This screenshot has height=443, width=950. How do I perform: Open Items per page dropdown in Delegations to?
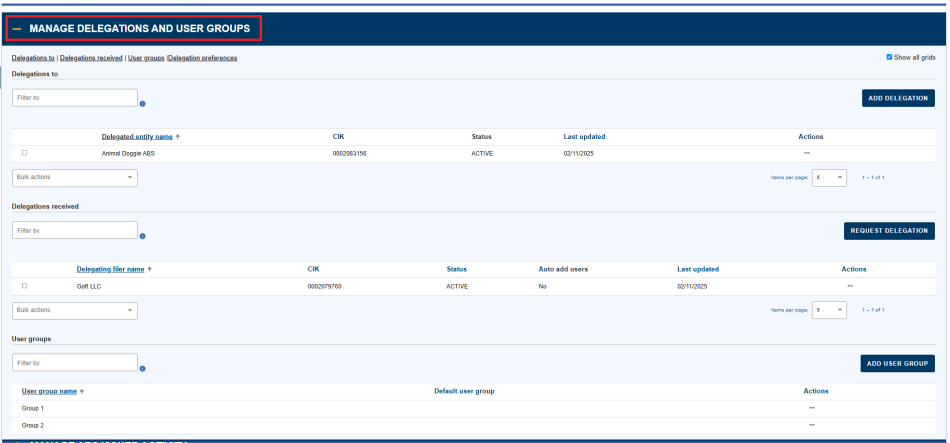pos(829,178)
